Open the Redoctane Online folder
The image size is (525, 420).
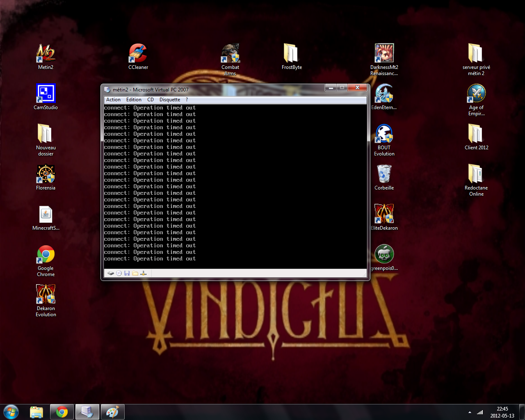click(x=476, y=180)
